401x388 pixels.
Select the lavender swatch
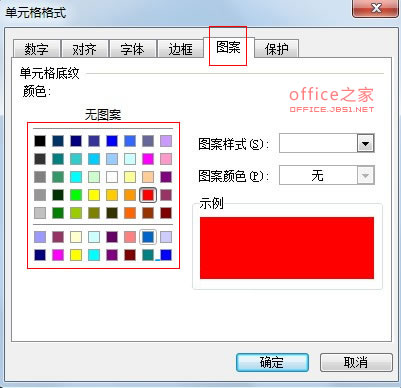(166, 141)
